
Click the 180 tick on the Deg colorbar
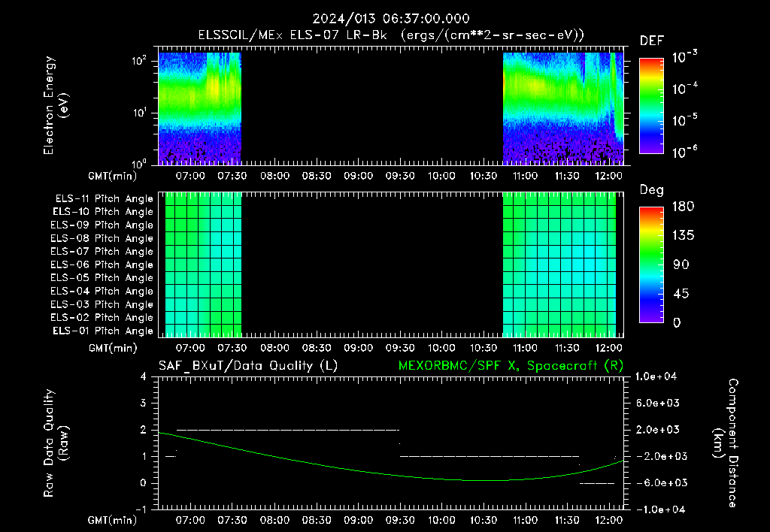point(683,207)
